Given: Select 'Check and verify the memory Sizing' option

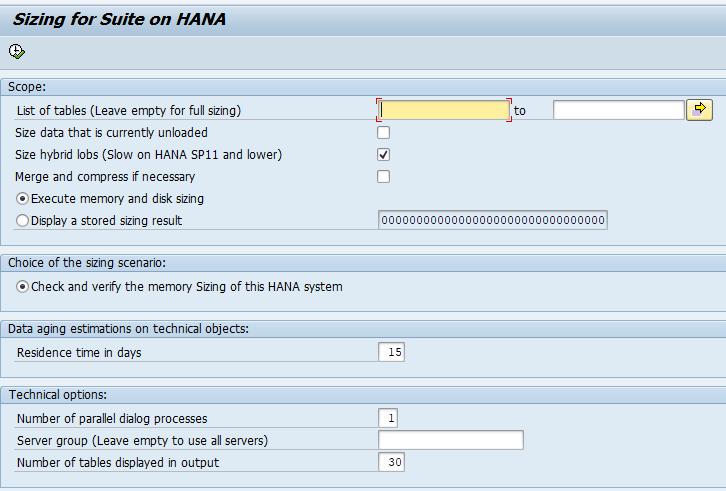Looking at the screenshot, I should tap(23, 287).
